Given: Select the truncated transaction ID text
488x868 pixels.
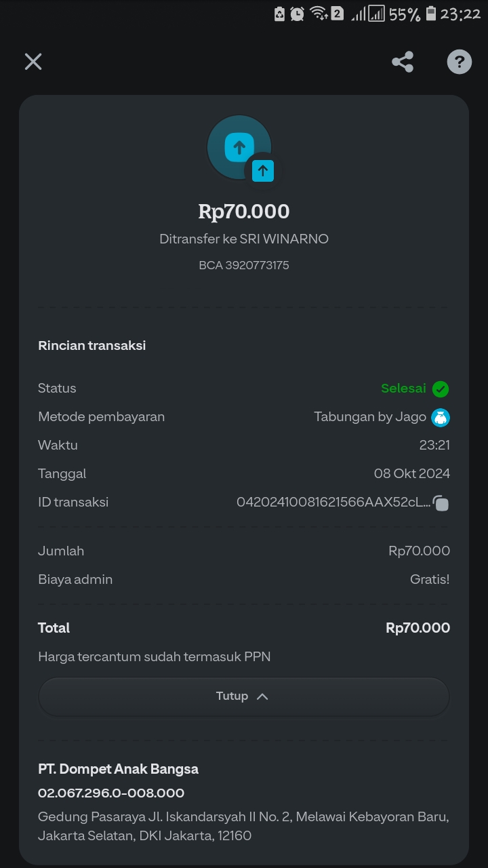Looking at the screenshot, I should pyautogui.click(x=333, y=502).
